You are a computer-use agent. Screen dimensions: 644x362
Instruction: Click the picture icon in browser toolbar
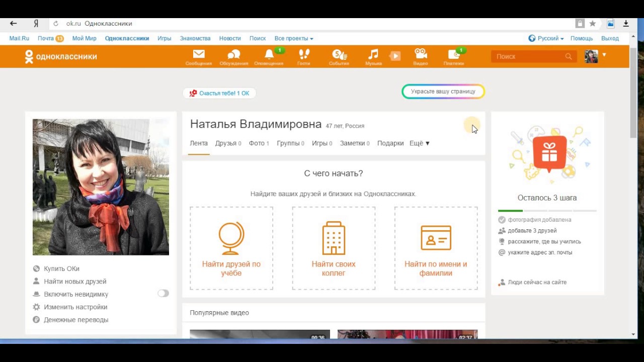(x=610, y=24)
